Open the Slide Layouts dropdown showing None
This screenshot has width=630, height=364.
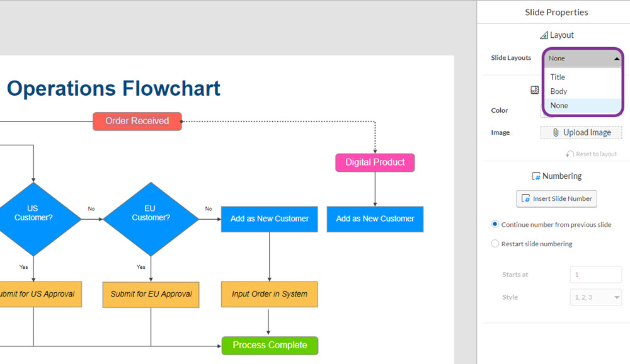583,59
